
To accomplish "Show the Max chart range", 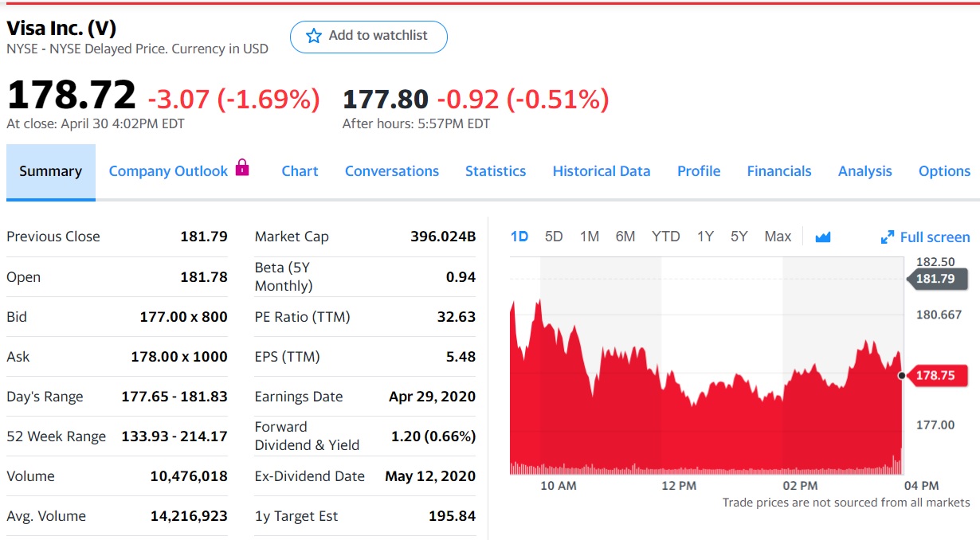I will coord(778,236).
